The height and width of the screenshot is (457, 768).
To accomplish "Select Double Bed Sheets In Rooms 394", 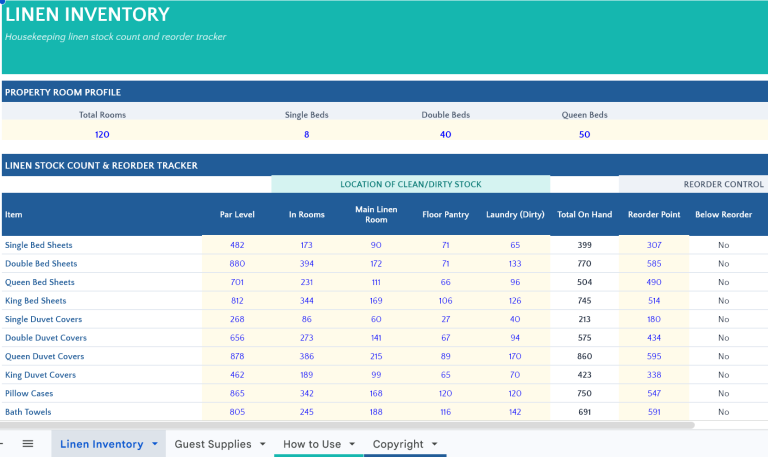I will pyautogui.click(x=307, y=264).
